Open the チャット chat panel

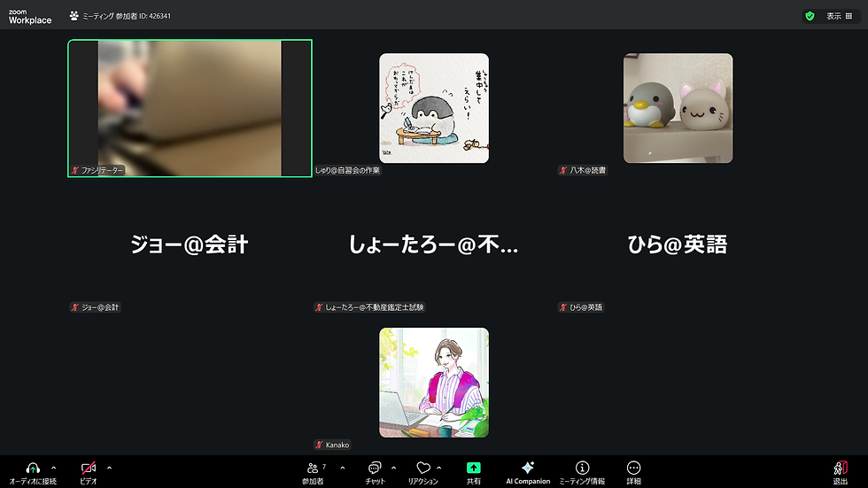point(375,473)
